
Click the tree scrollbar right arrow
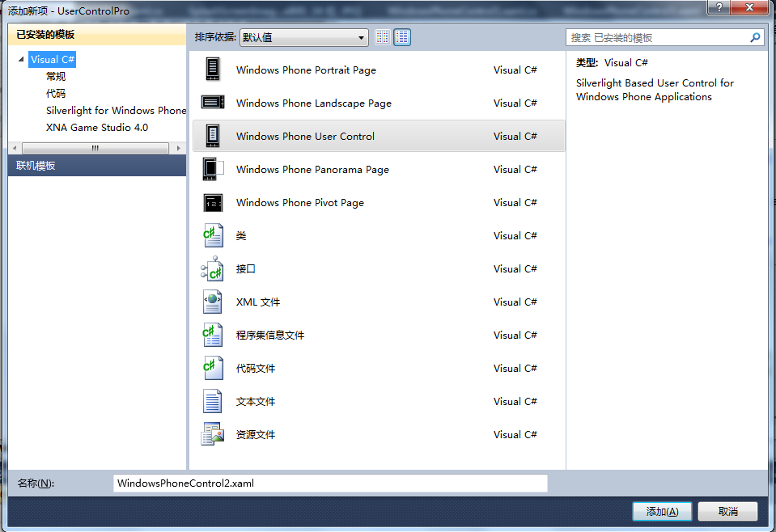(x=178, y=148)
